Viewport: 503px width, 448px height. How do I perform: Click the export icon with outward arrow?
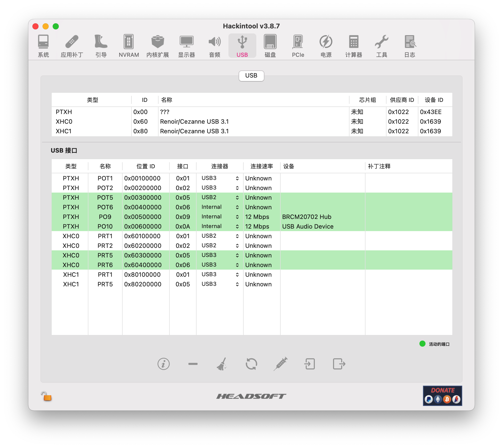click(339, 364)
